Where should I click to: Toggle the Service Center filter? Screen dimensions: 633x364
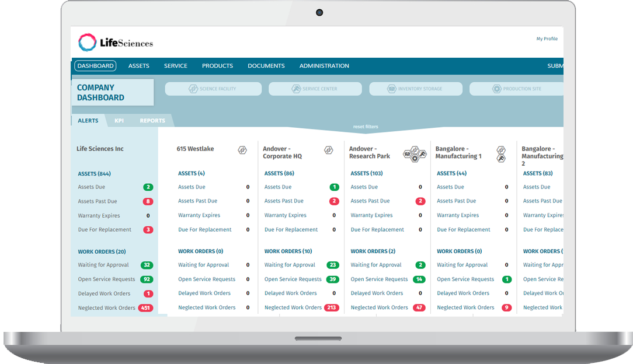click(294, 88)
